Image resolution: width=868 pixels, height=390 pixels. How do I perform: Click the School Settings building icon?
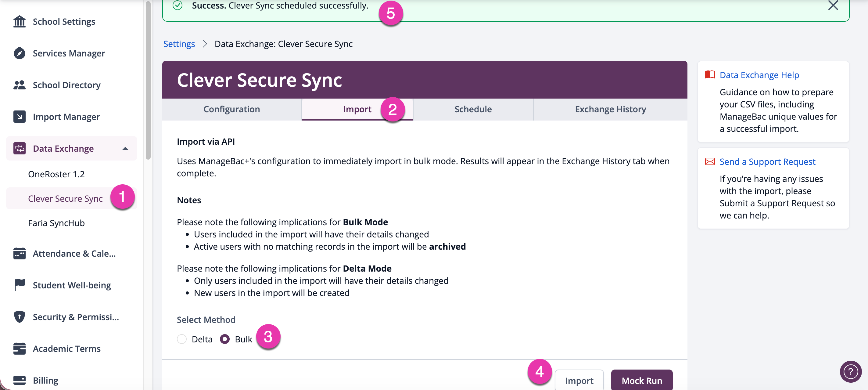click(19, 22)
